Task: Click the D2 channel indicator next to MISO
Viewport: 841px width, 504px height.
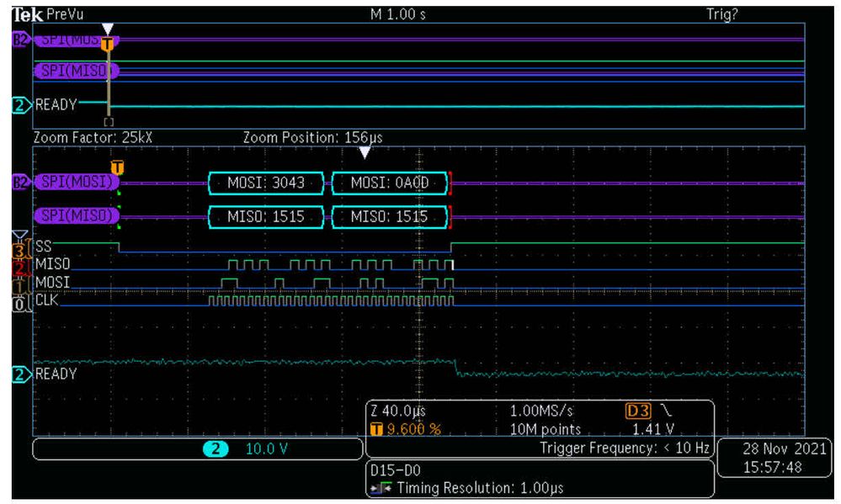Action: click(x=19, y=268)
